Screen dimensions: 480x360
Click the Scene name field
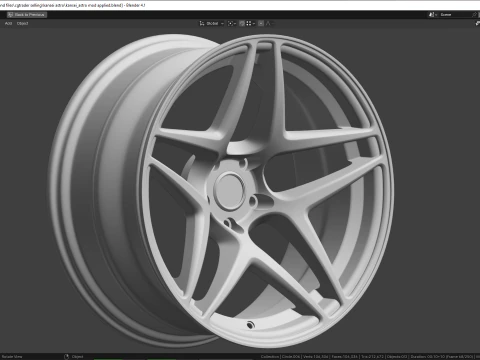tap(455, 15)
